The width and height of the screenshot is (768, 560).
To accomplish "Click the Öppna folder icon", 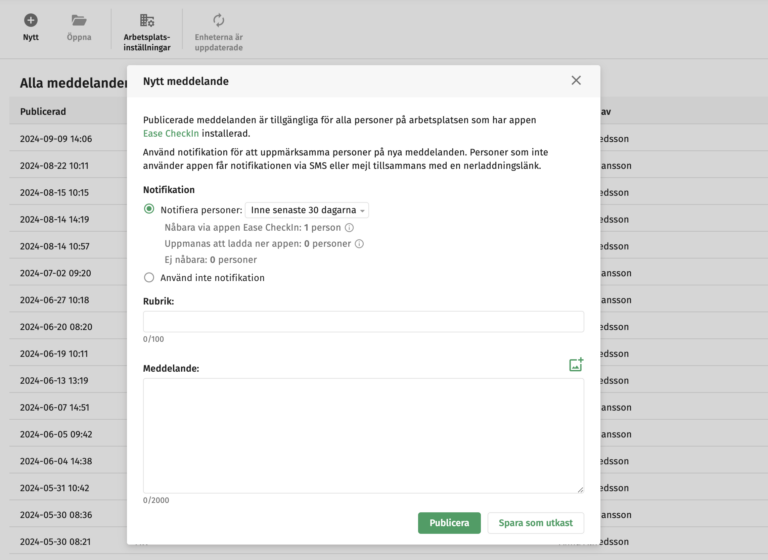I will point(78,20).
